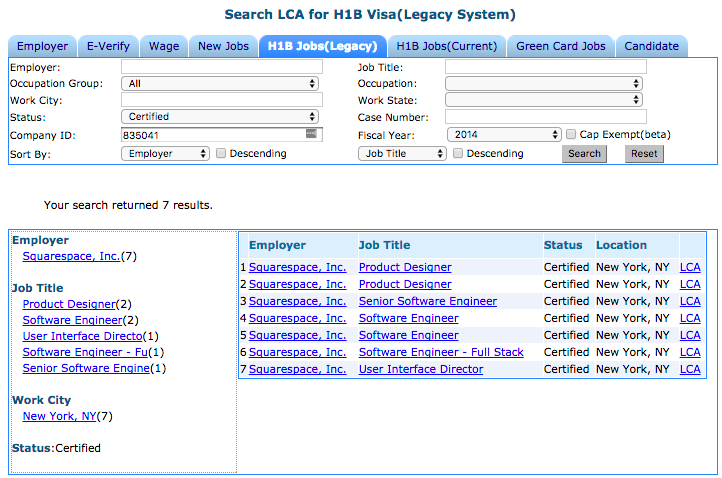Open Senior Software Engineer link in row 3
722x478 pixels.
pyautogui.click(x=428, y=301)
